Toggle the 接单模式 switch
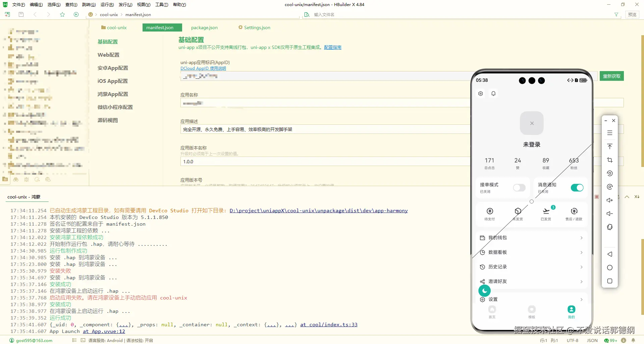The width and height of the screenshot is (644, 344). (519, 188)
